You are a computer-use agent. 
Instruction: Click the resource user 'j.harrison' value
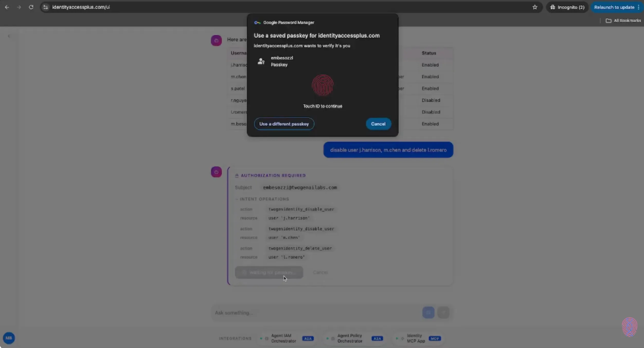coord(289,218)
